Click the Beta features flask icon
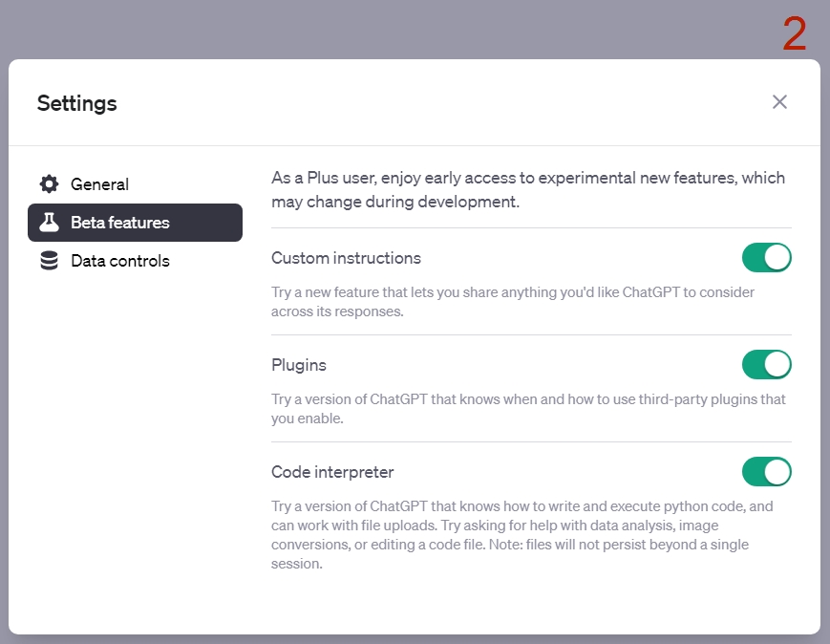Image resolution: width=830 pixels, height=644 pixels. click(x=50, y=223)
